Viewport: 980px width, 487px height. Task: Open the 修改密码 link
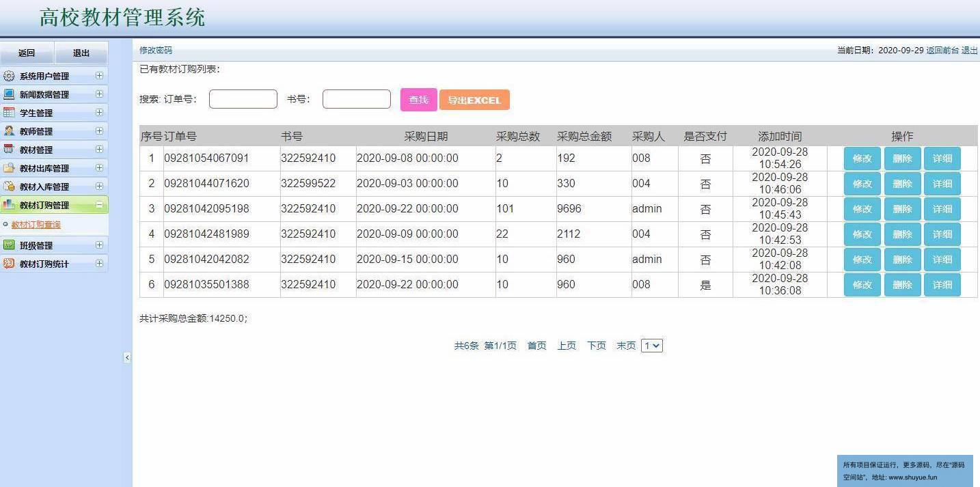pyautogui.click(x=156, y=51)
